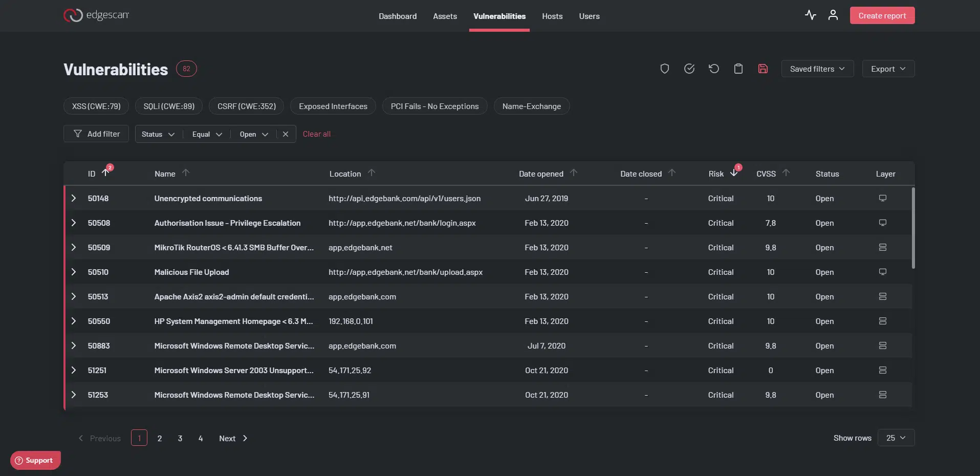
Task: Apply the CSRF (CWE:352) filter
Action: [x=247, y=106]
